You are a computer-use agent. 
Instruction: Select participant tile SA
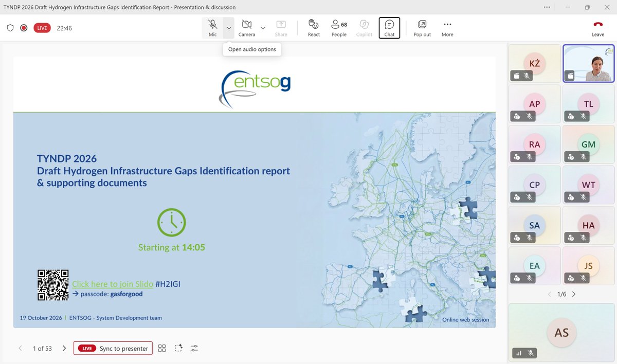(535, 225)
